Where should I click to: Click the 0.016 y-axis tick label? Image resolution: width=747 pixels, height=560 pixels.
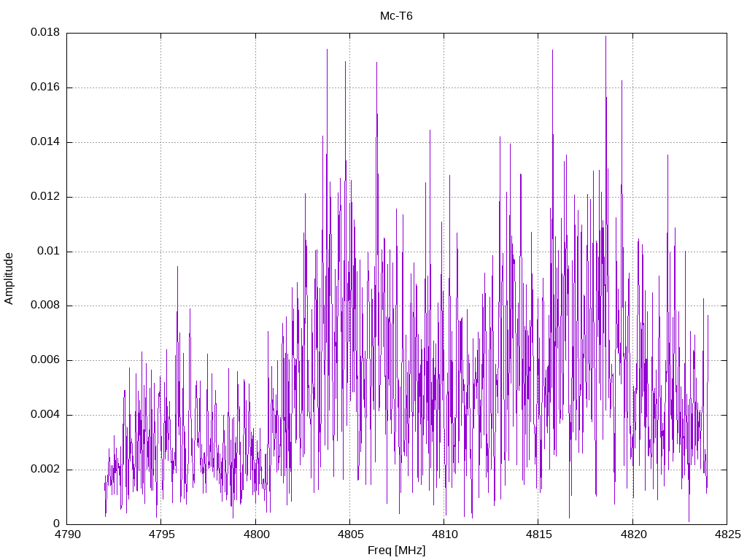click(45, 87)
